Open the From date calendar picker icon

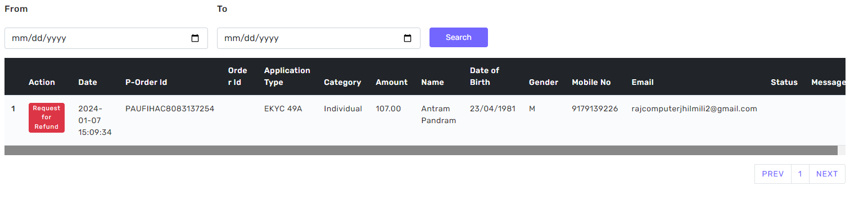pyautogui.click(x=195, y=38)
